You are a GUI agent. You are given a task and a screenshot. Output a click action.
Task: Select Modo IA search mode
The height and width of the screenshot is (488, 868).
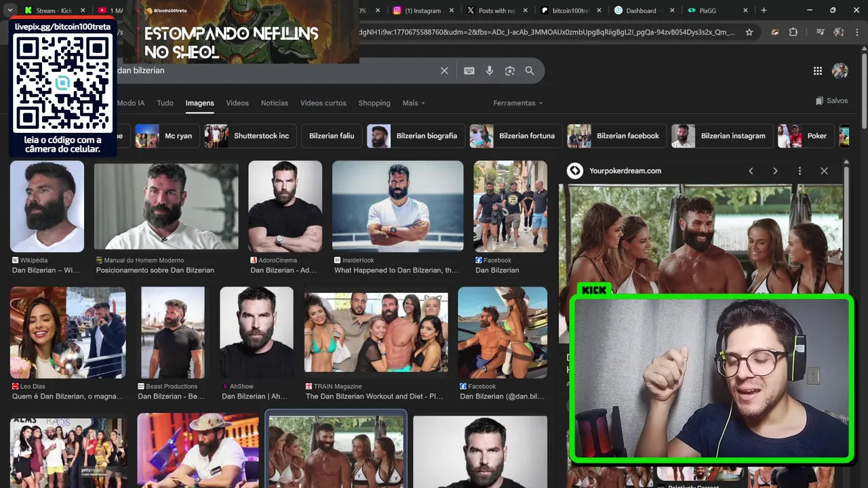[x=131, y=103]
